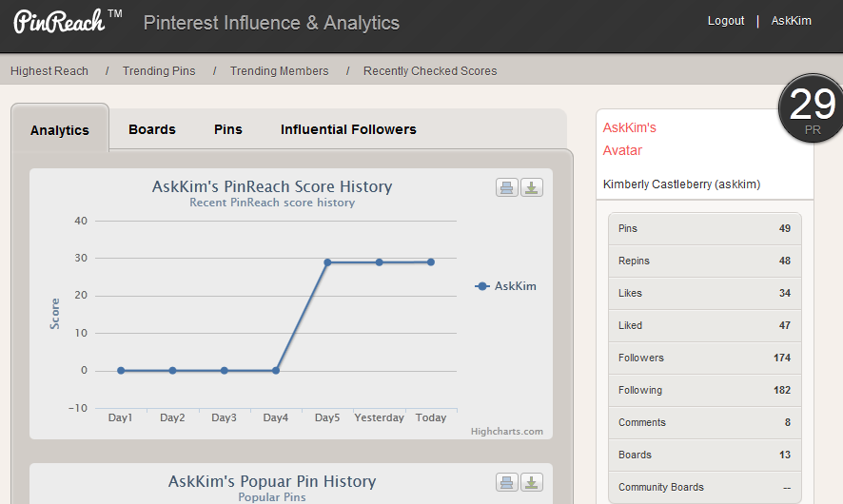Click the Highcharts.com credit link
Viewport: 843px width, 504px height.
507,432
